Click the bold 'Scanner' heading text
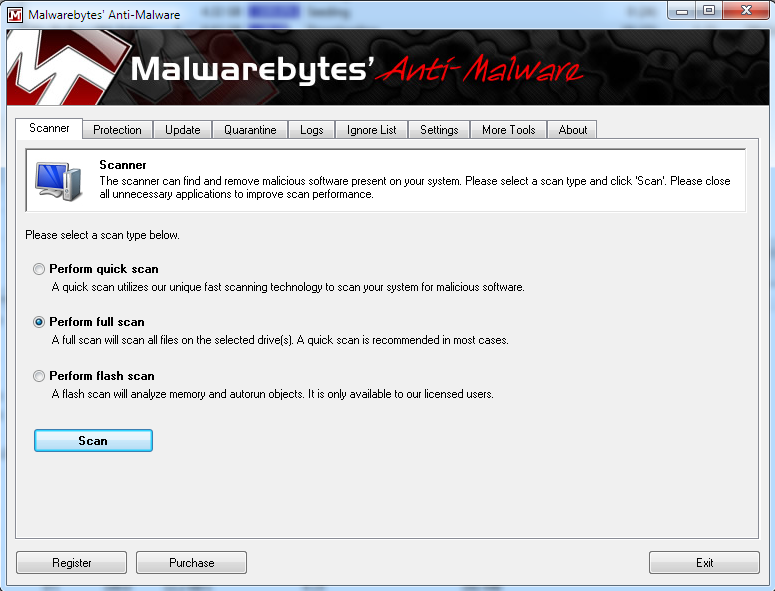This screenshot has width=775, height=591. (x=123, y=165)
